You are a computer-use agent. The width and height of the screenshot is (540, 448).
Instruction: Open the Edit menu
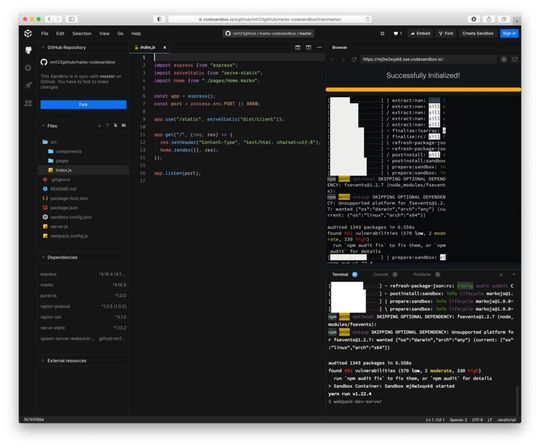tap(60, 33)
